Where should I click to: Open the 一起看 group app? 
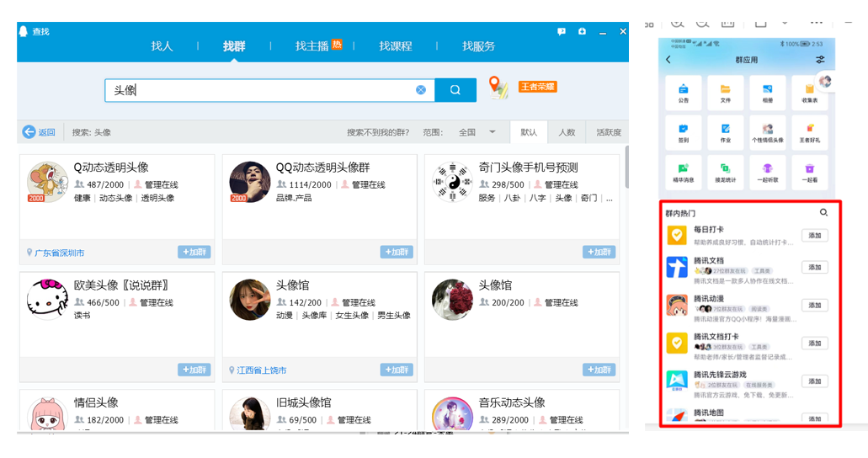[809, 173]
